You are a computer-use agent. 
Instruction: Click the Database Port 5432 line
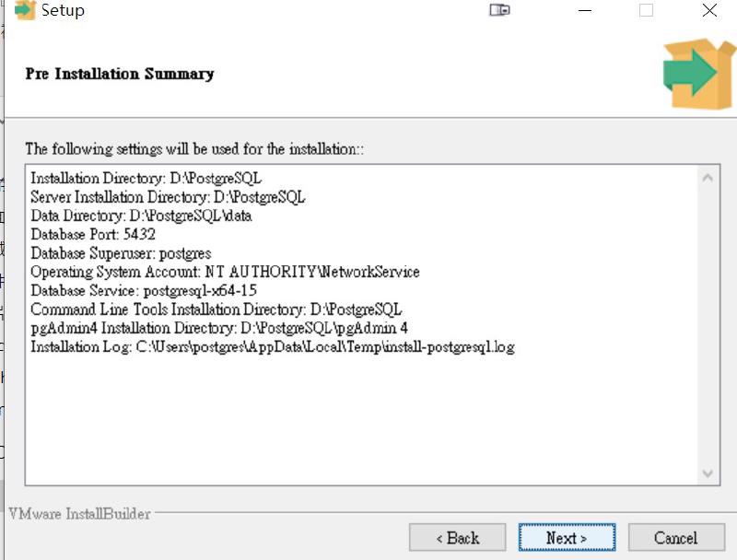(93, 234)
